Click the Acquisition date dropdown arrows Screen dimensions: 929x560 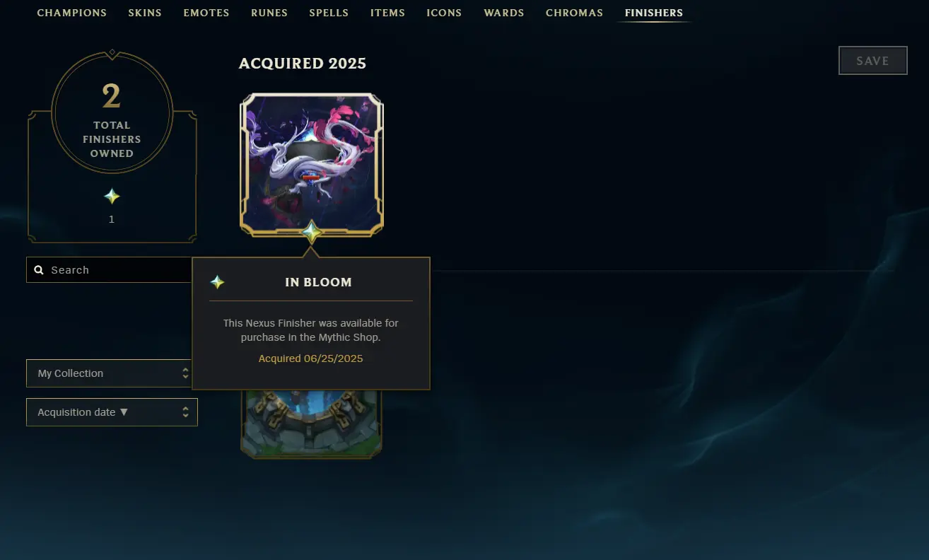pos(185,412)
